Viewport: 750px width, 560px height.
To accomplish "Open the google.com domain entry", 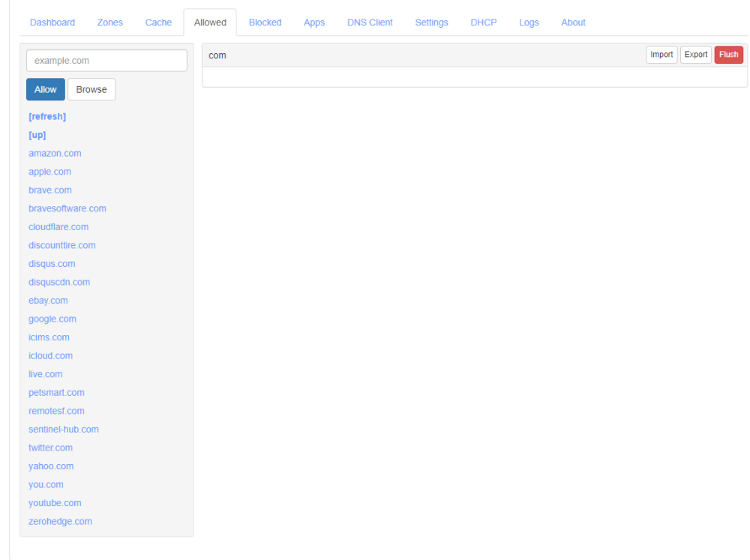I will coord(52,319).
